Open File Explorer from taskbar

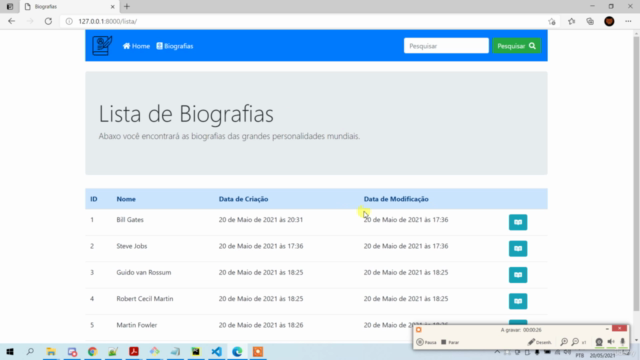pyautogui.click(x=51, y=351)
